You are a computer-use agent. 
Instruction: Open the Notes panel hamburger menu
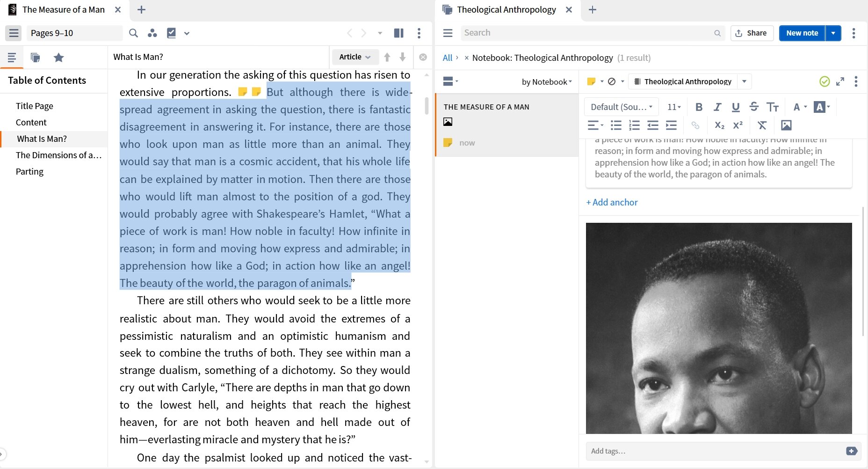tap(448, 33)
